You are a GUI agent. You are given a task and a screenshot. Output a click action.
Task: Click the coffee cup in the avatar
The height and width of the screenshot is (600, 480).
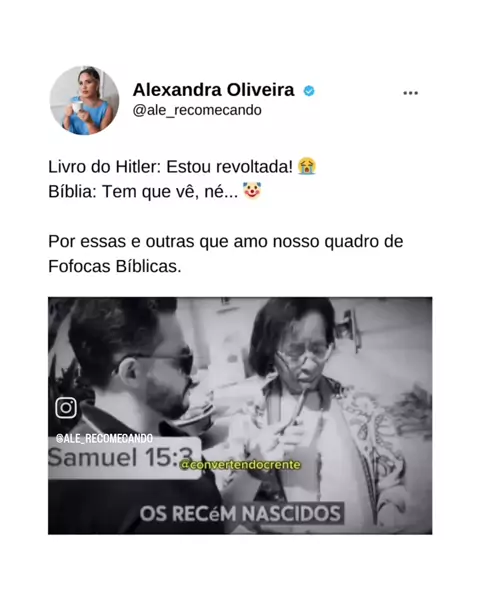click(x=75, y=106)
